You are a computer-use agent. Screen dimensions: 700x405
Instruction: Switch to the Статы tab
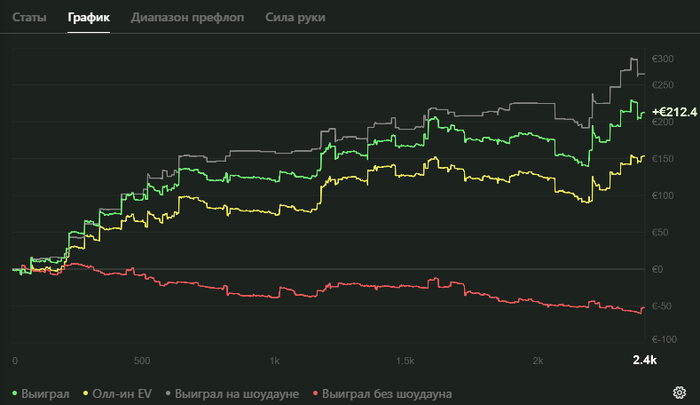coord(29,18)
